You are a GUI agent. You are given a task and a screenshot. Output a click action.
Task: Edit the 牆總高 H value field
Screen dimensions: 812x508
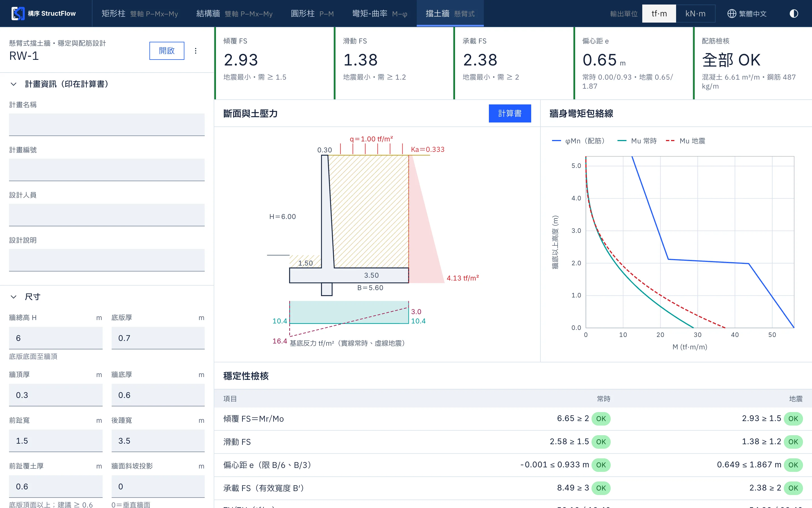pos(56,338)
